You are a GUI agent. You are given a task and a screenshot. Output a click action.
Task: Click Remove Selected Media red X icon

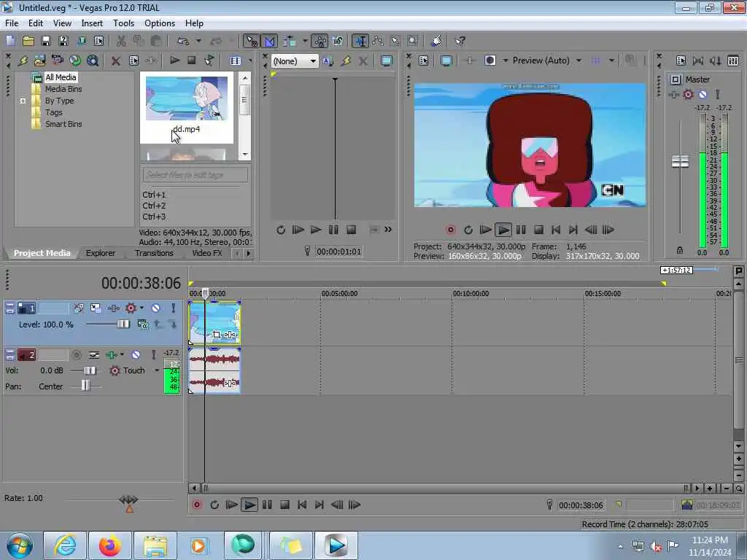115,61
